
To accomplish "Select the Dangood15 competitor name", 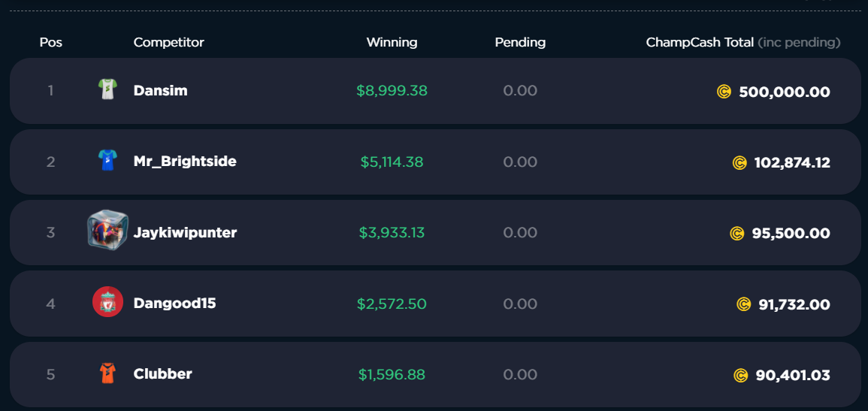I will point(175,304).
